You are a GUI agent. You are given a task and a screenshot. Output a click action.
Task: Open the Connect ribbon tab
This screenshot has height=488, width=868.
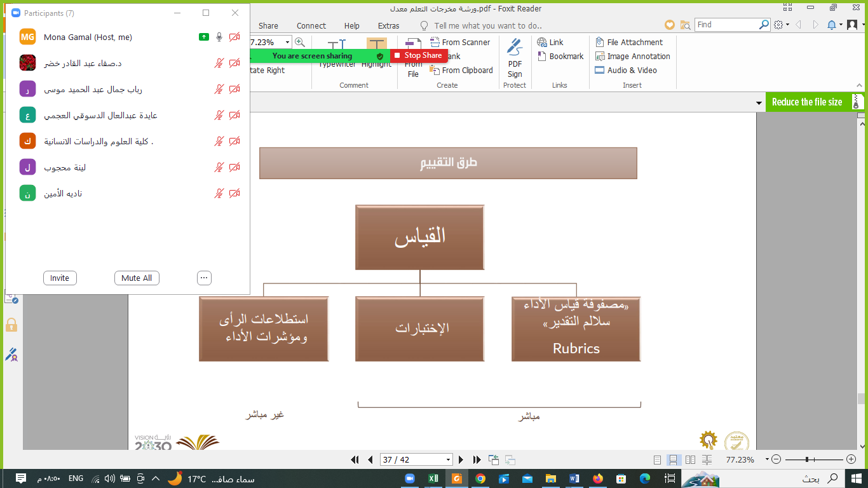point(311,25)
